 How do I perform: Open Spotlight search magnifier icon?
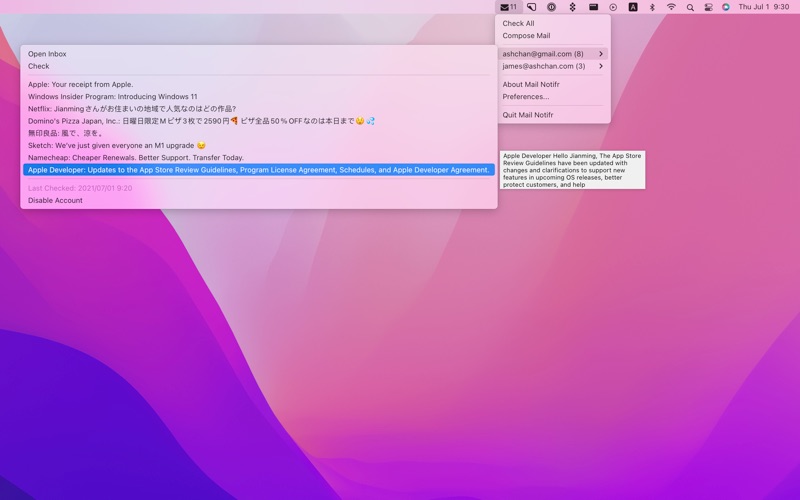pos(690,7)
